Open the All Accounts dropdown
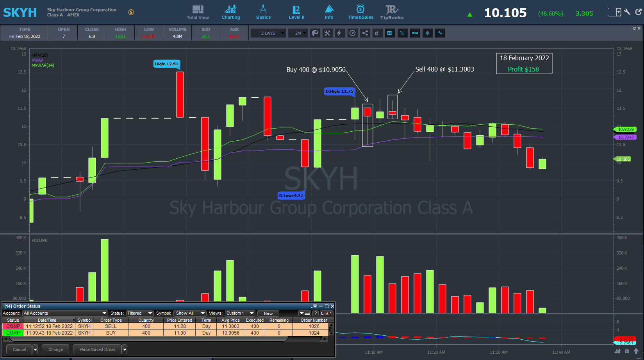The image size is (644, 360). click(65, 313)
